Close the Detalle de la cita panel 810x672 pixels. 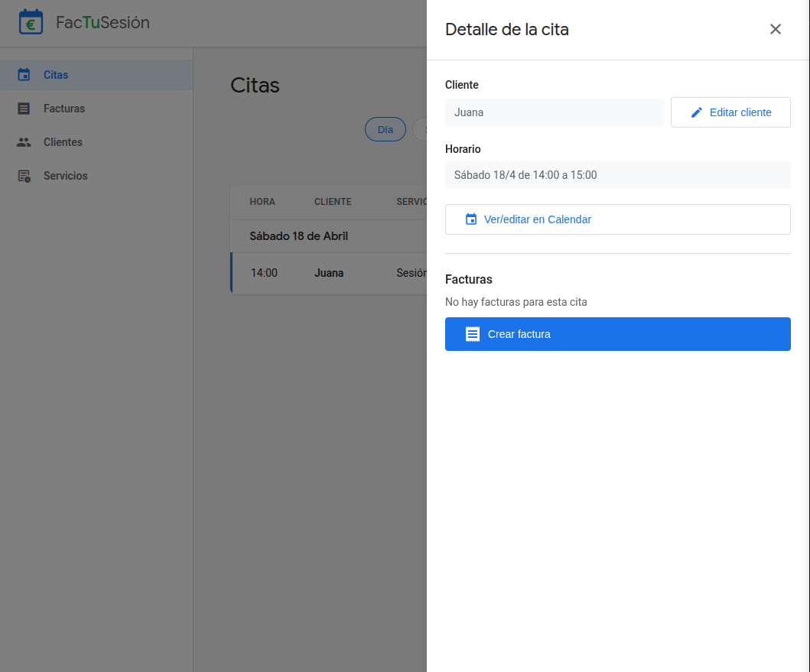[775, 29]
